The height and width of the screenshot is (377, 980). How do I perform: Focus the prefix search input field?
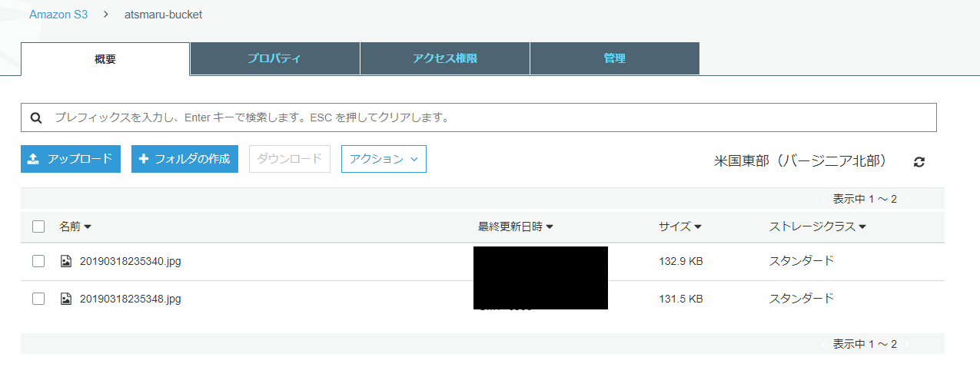pos(492,118)
